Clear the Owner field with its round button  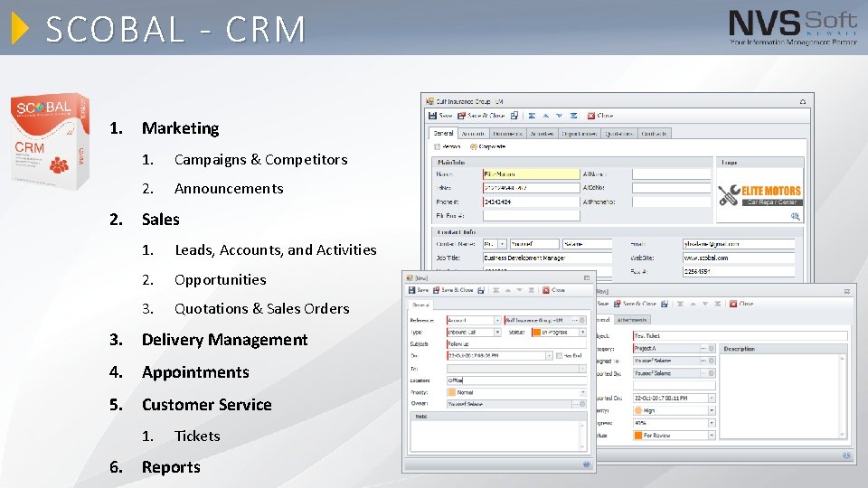pyautogui.click(x=582, y=405)
